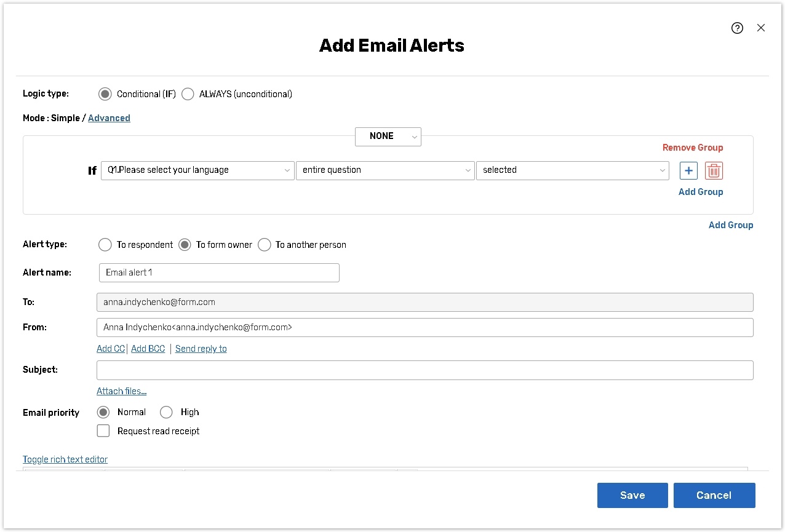The image size is (785, 532).
Task: Click the Remove Group link
Action: pyautogui.click(x=692, y=148)
